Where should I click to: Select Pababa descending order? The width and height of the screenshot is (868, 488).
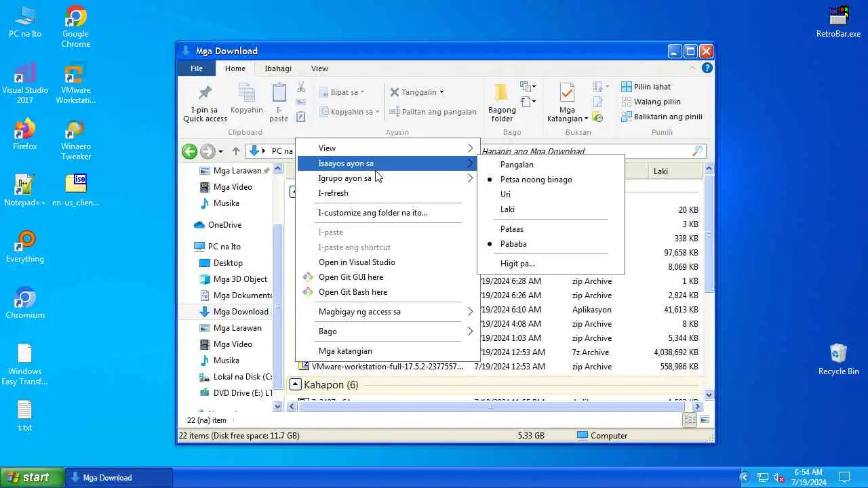tap(550, 244)
